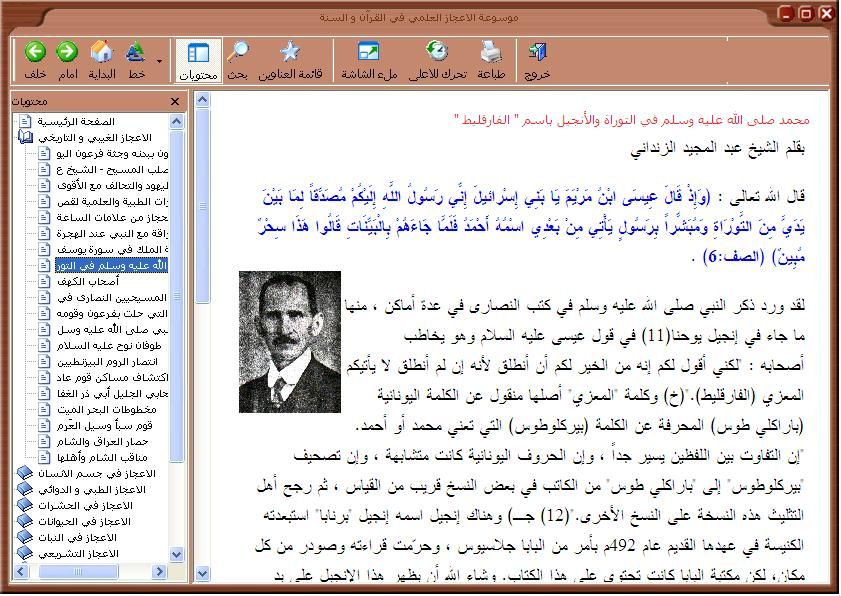
Task: Click page icon beside مناقب الشام وأهلها
Action: (45, 458)
